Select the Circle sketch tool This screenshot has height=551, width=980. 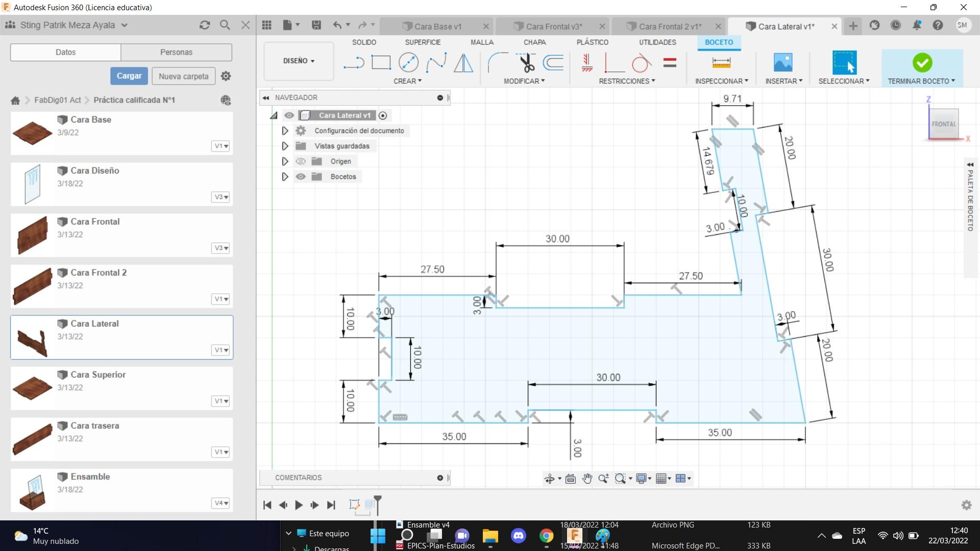pyautogui.click(x=408, y=63)
